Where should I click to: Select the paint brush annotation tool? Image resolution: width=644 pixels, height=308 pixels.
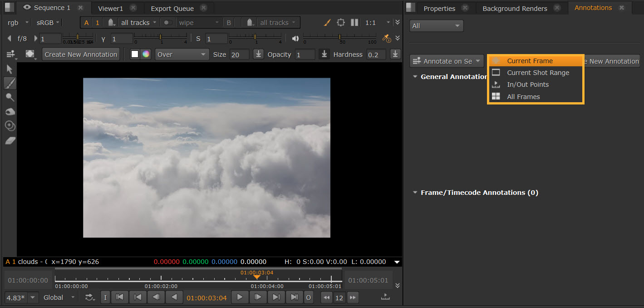coord(10,83)
